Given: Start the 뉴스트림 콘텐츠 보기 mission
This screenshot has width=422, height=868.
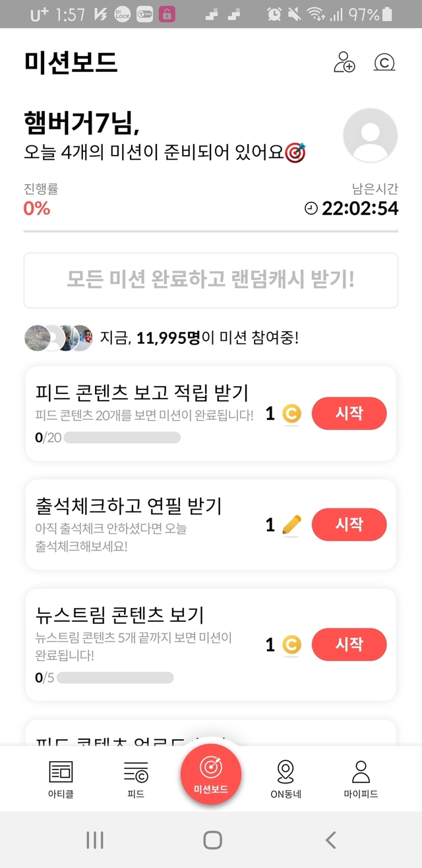Looking at the screenshot, I should [349, 644].
